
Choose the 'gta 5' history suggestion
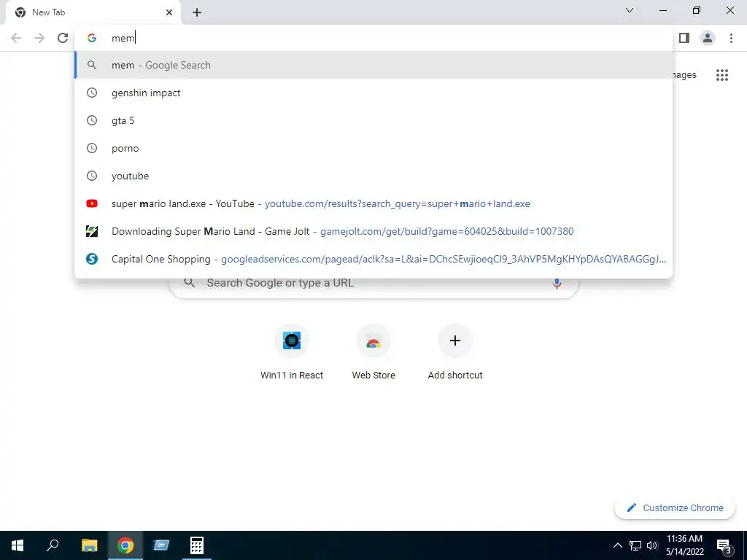pyautogui.click(x=373, y=120)
